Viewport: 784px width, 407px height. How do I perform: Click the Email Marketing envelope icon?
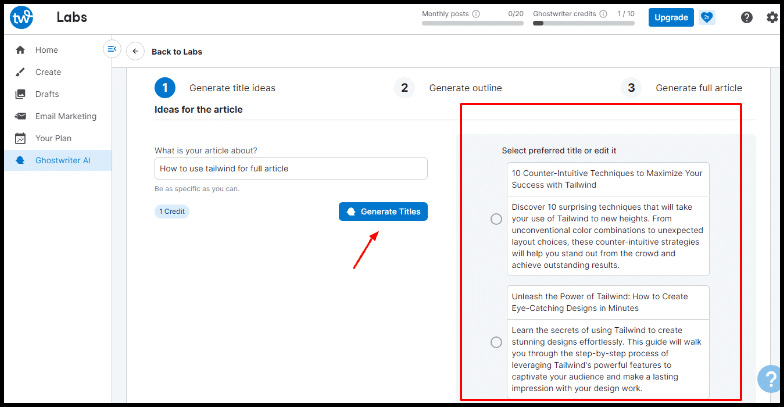tap(20, 116)
